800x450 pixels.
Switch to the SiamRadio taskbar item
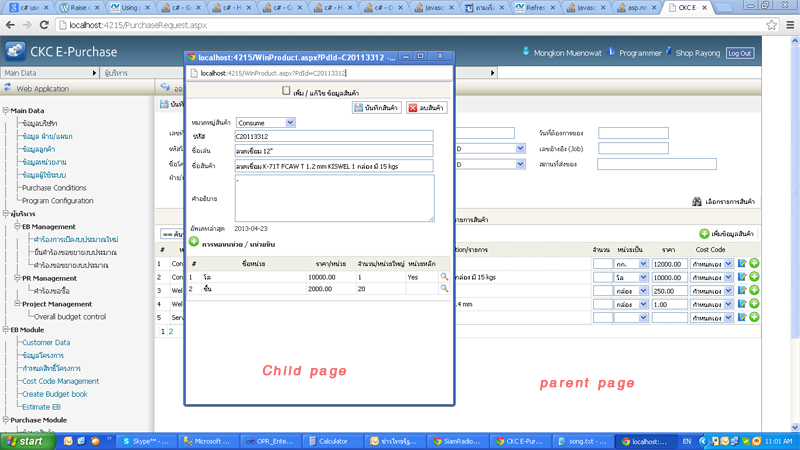[x=456, y=441]
